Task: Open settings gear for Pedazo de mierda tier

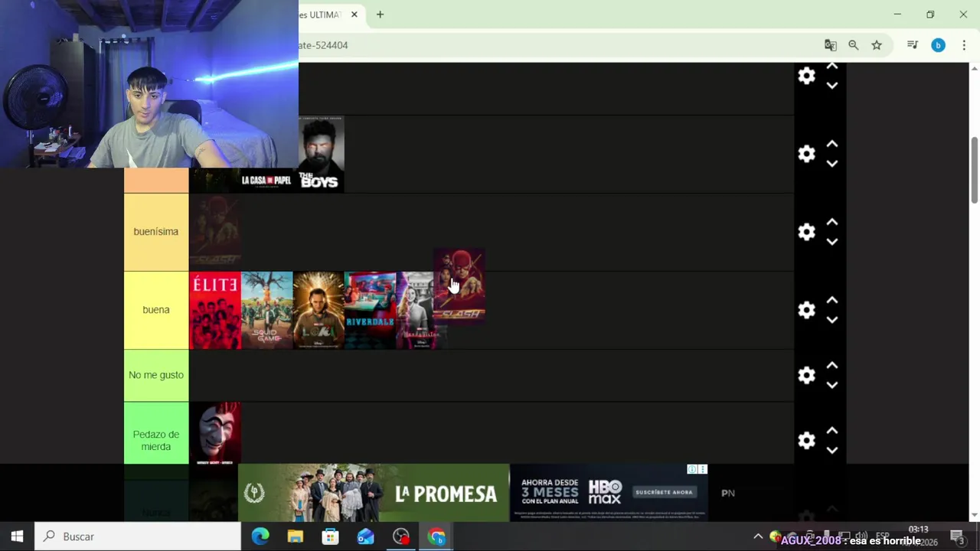Action: click(x=806, y=440)
